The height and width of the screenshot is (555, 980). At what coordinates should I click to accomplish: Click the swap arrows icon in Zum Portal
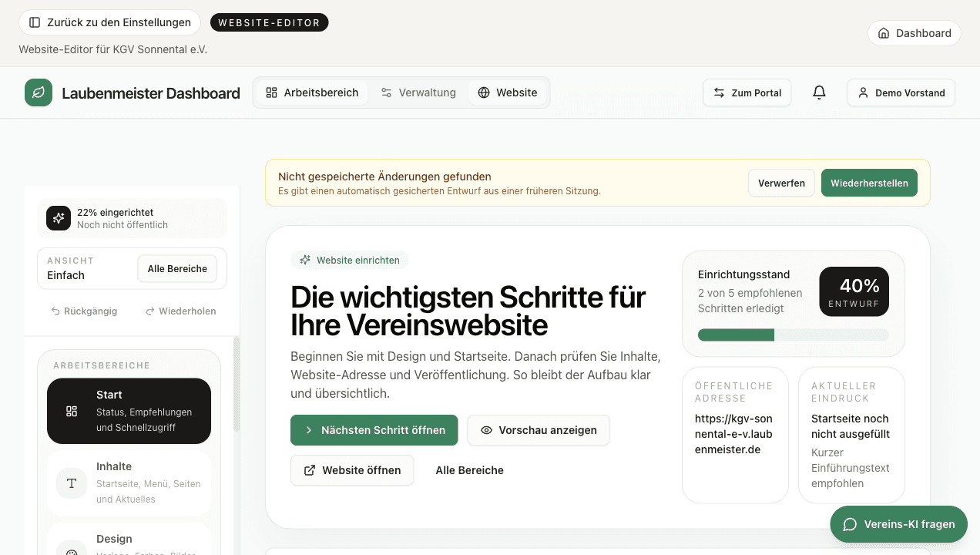(719, 92)
